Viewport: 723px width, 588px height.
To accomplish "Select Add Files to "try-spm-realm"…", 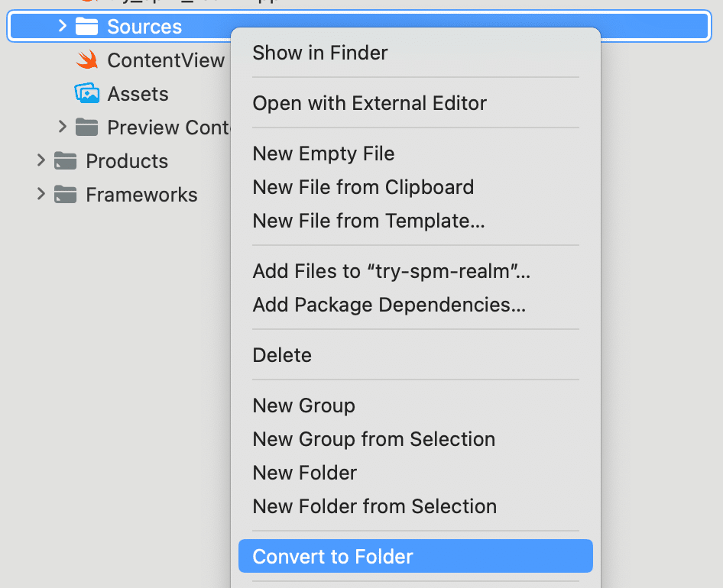I will 391,270.
